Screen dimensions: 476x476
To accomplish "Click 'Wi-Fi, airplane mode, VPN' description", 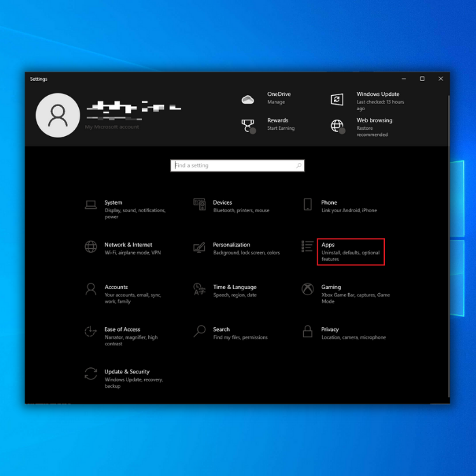I will [133, 252].
